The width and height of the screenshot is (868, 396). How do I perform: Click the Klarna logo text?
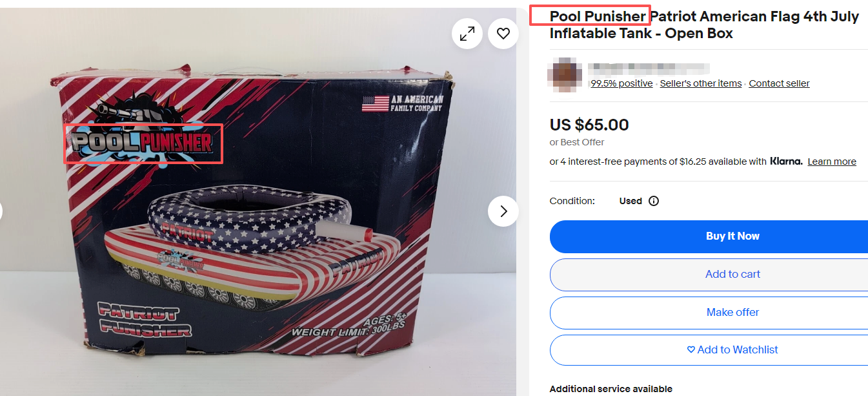(786, 162)
